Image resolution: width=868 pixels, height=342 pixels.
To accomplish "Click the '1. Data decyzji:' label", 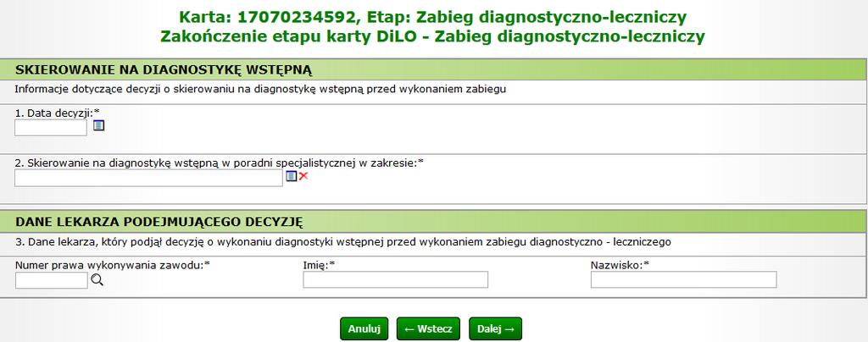I will [57, 112].
